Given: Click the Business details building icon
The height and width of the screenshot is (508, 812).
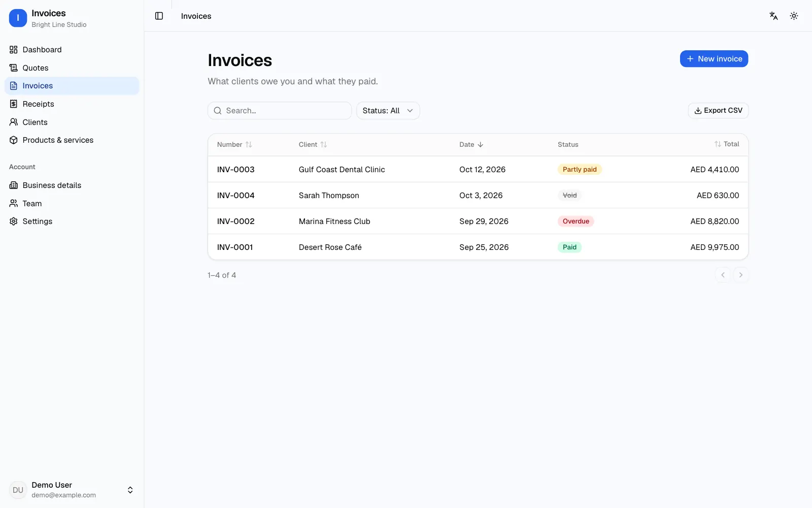Looking at the screenshot, I should [x=14, y=185].
